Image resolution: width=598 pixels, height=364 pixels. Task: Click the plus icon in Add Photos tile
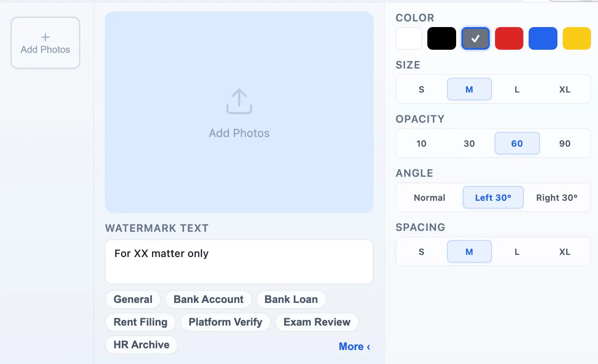coord(45,37)
